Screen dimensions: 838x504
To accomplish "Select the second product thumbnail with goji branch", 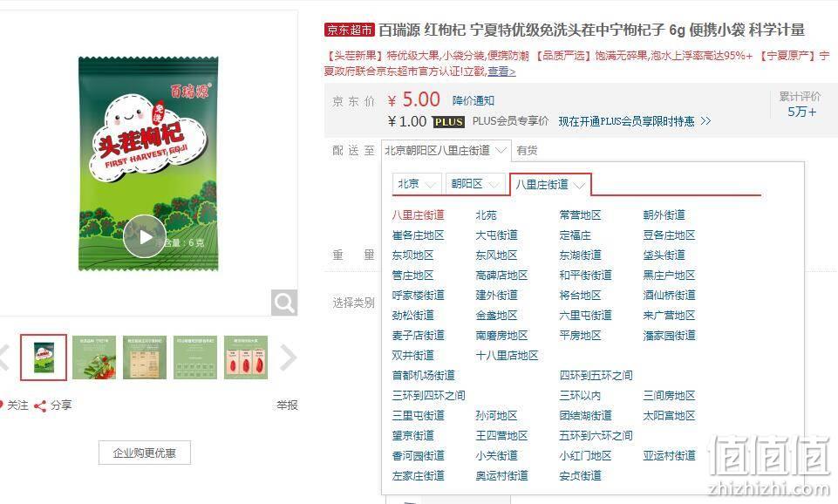I will click(x=94, y=358).
